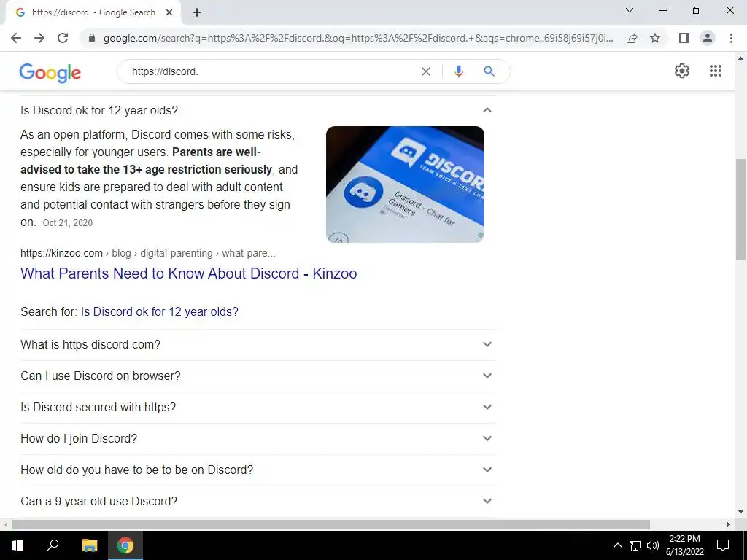Click the vertical scrollbar thumb
Screen dimensions: 747x560
click(x=740, y=209)
